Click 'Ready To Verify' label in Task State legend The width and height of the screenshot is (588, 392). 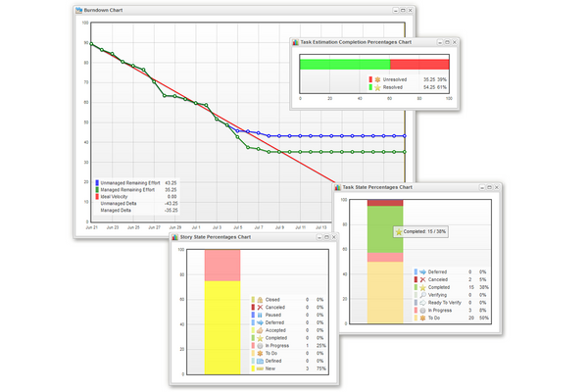[x=445, y=303]
